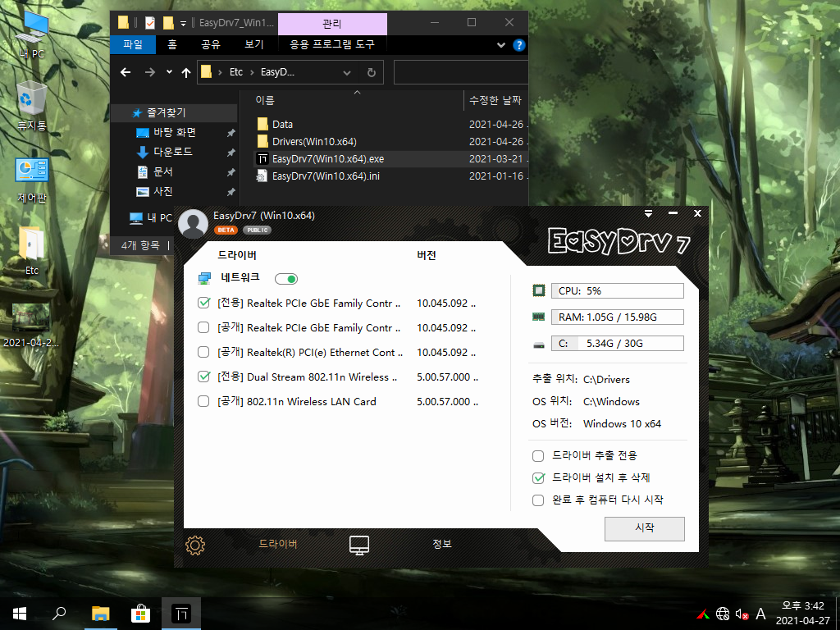Click the network globe tray icon
The height and width of the screenshot is (630, 840).
(x=723, y=614)
